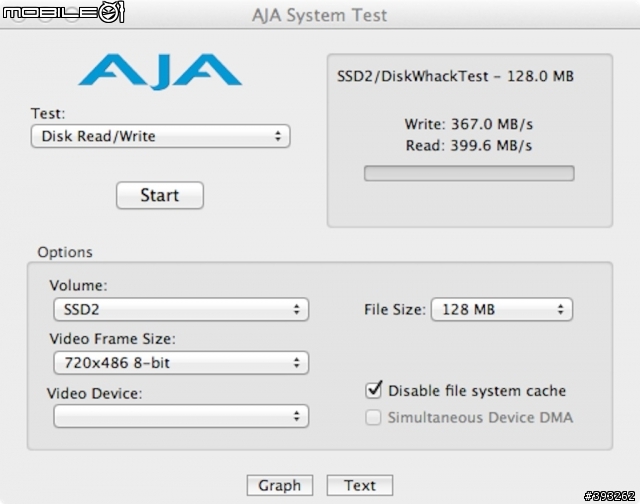Click the AJA System Test window title

[319, 16]
